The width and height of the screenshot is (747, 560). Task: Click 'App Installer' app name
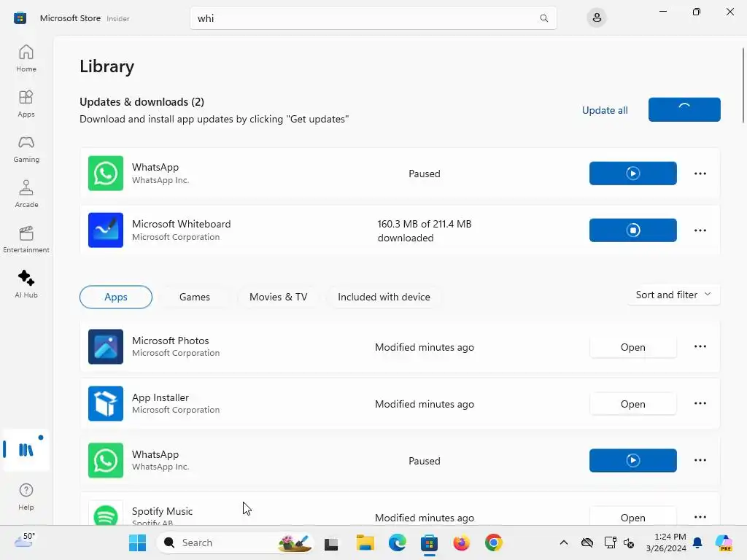coord(160,397)
